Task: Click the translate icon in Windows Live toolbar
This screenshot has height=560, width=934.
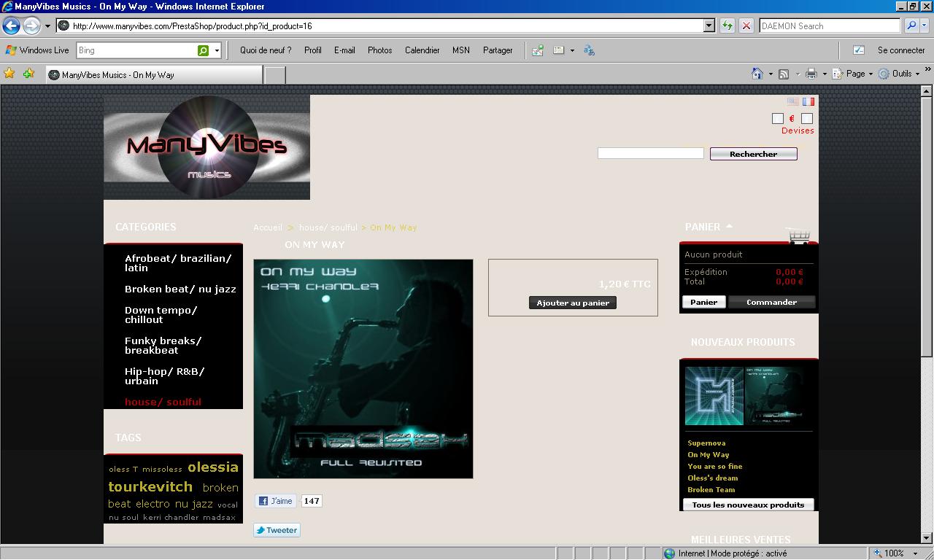Action: tap(589, 50)
